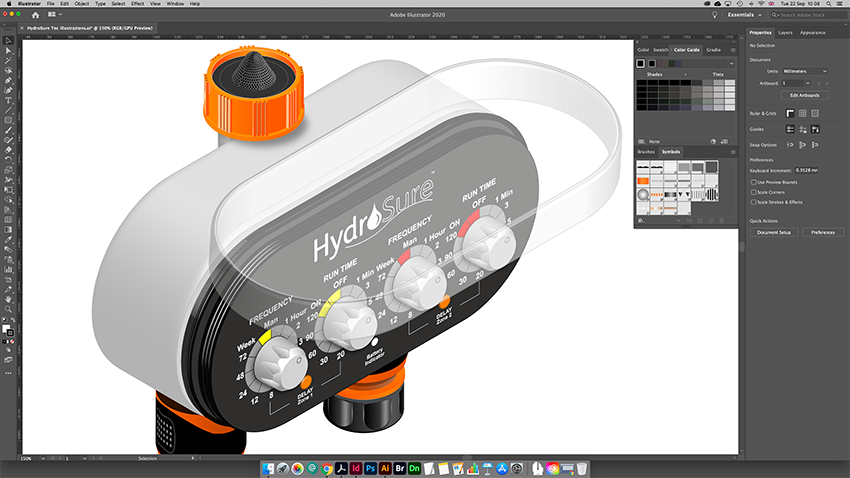Select the grey sphere symbol thumbnail
The image size is (850, 478).
(x=643, y=194)
